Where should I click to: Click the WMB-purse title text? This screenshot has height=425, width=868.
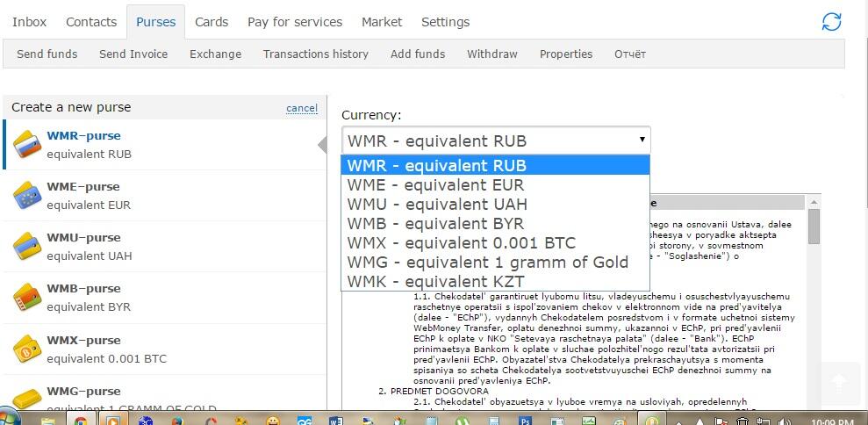tap(83, 289)
